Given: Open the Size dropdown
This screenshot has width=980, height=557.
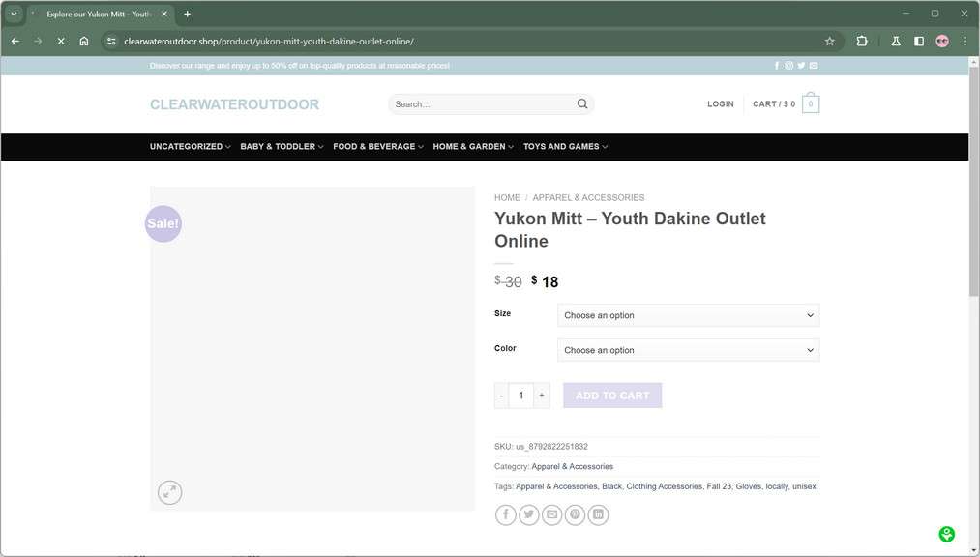Looking at the screenshot, I should 688,315.
